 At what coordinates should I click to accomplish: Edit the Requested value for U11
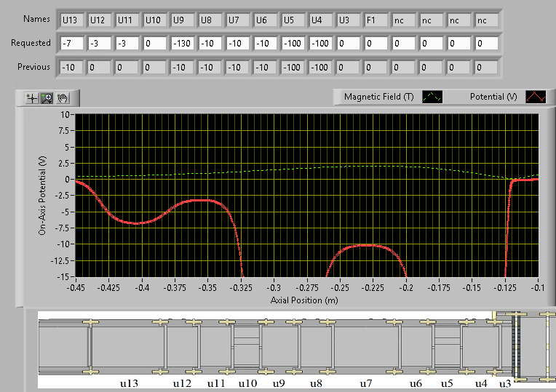(x=127, y=43)
